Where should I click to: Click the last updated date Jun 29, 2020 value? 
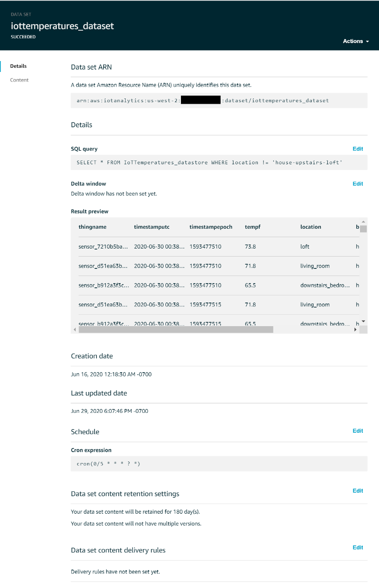point(109,411)
